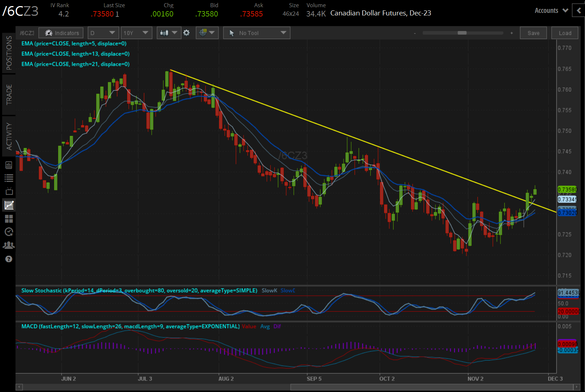
Task: Click the chart zoom slider handle
Action: tap(462, 33)
